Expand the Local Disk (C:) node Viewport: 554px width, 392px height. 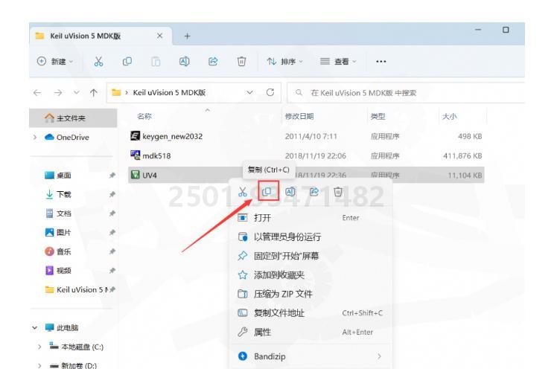[39, 347]
